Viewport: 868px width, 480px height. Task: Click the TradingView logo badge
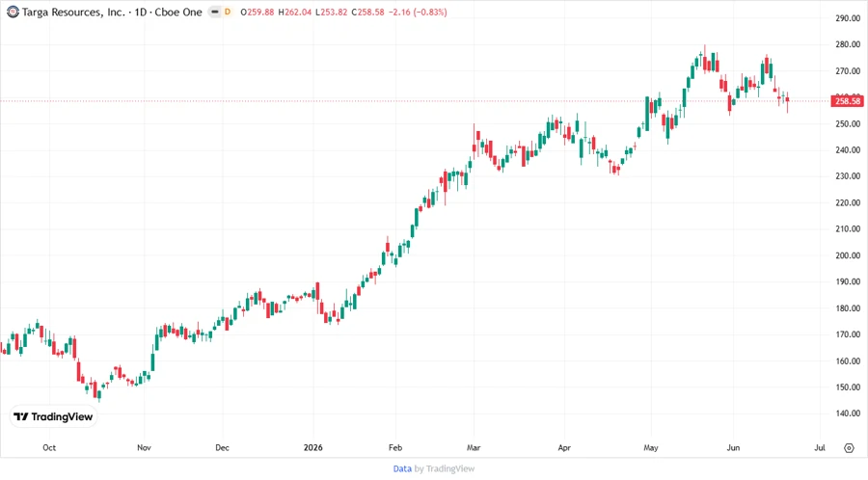(x=53, y=416)
